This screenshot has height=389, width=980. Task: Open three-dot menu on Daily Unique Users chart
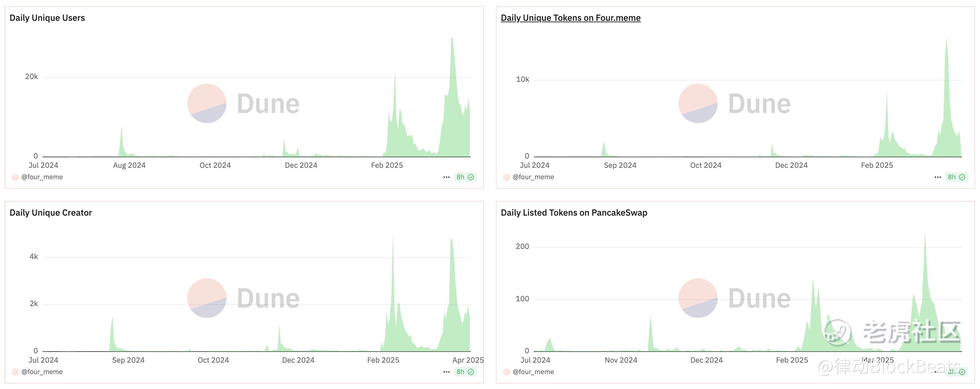tap(446, 177)
